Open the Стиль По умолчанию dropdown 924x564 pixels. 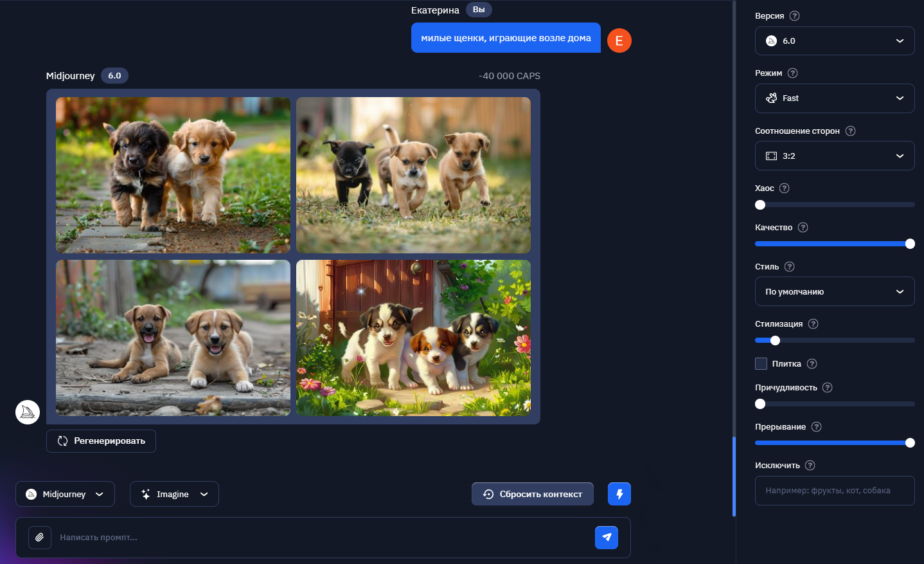[x=835, y=291]
